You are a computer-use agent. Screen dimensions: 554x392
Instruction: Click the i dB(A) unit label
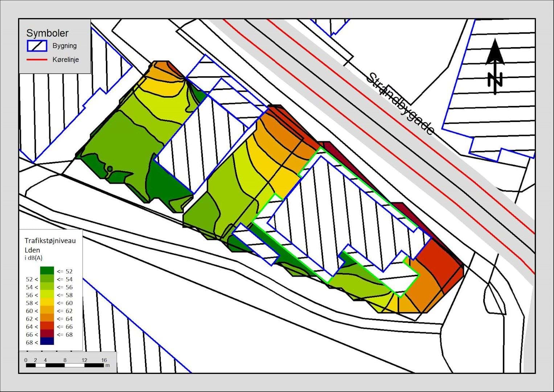33,258
